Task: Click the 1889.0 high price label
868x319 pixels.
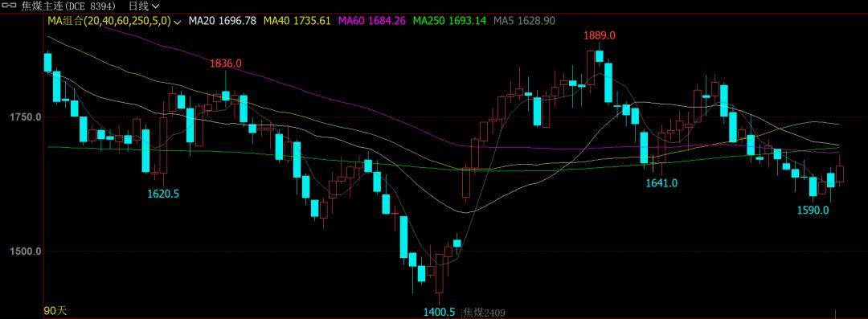Action: point(600,35)
